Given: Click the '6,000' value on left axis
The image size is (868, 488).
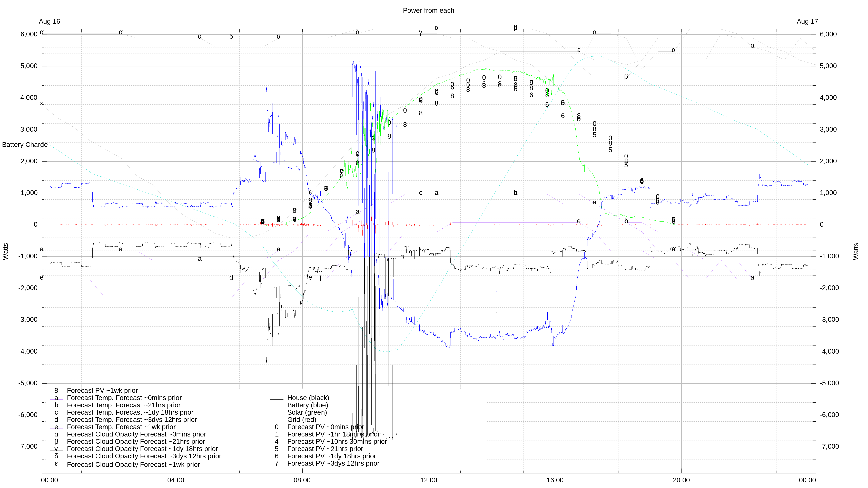Looking at the screenshot, I should click(x=29, y=34).
